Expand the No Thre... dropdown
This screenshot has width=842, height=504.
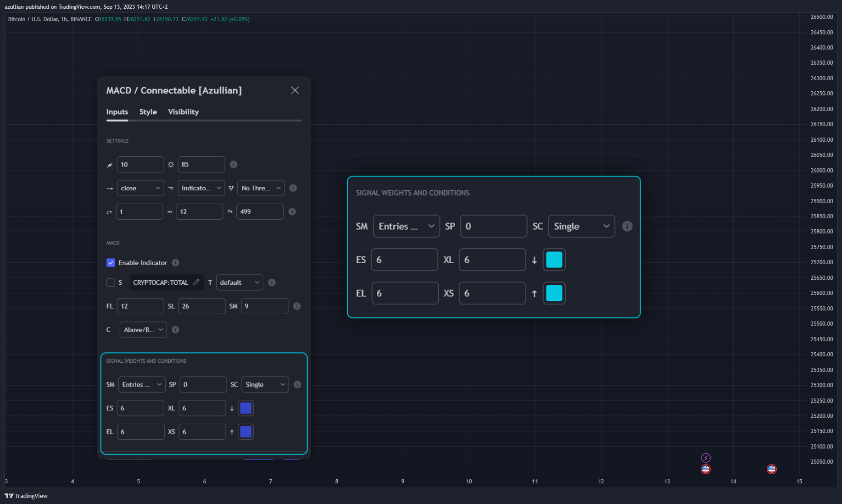pos(261,188)
